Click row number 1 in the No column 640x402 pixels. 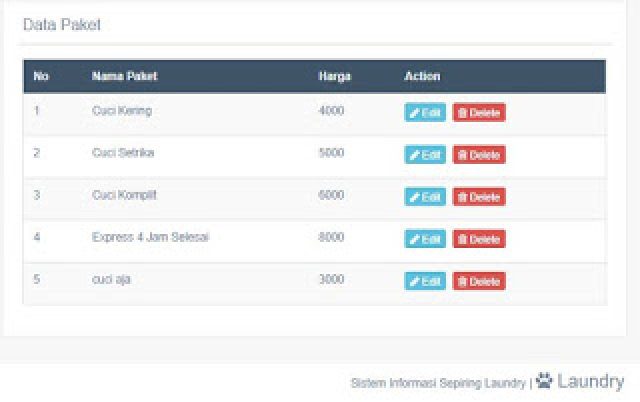pos(37,111)
